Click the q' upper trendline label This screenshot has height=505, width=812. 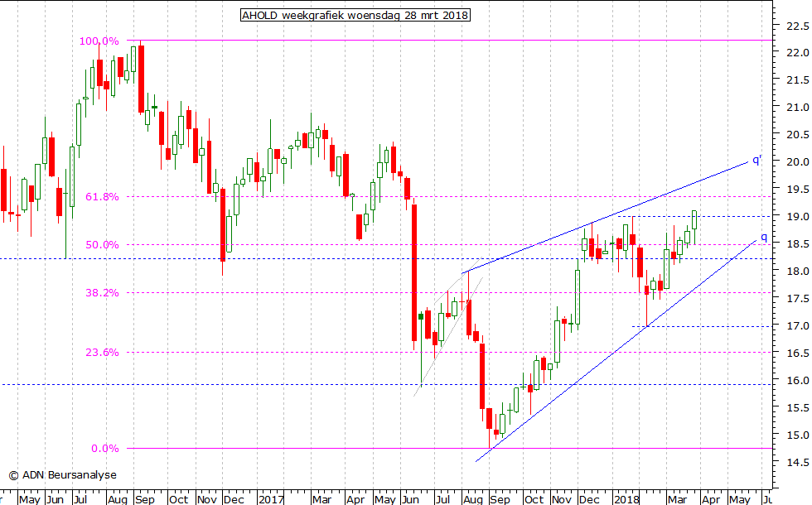coord(756,160)
